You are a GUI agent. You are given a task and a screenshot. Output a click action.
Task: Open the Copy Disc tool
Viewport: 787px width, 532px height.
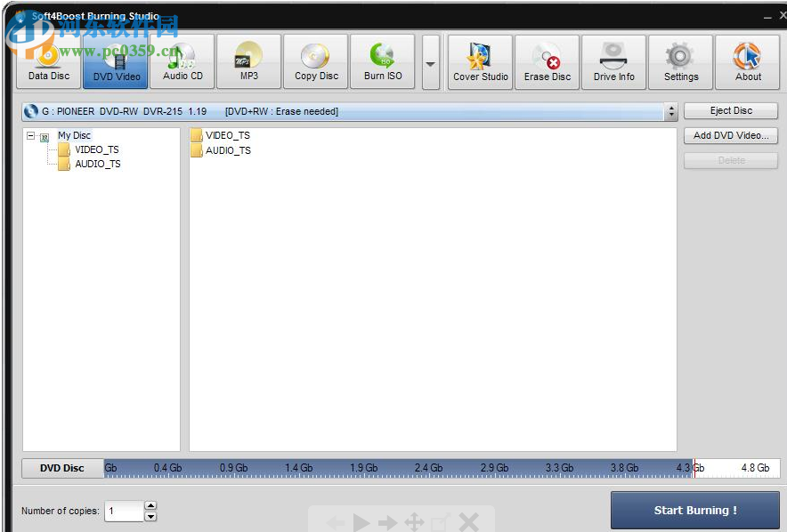[x=316, y=61]
